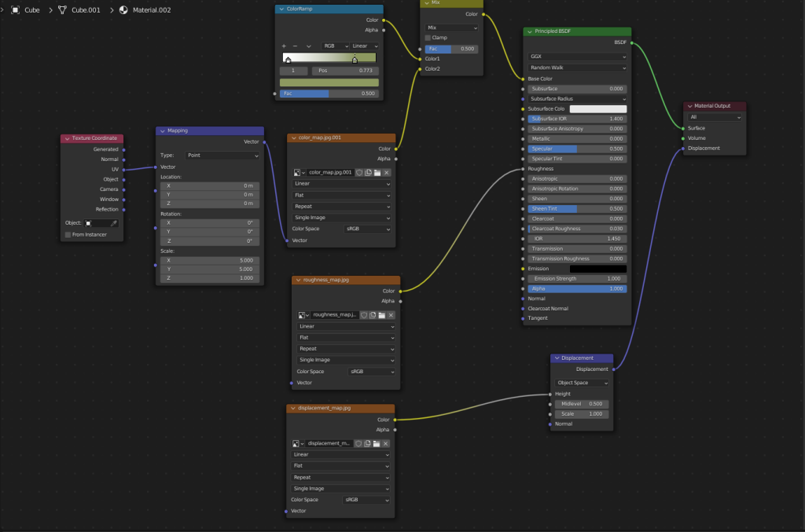Click the remove color stop minus icon in ColorRamp
Image resolution: width=805 pixels, height=532 pixels.
296,46
